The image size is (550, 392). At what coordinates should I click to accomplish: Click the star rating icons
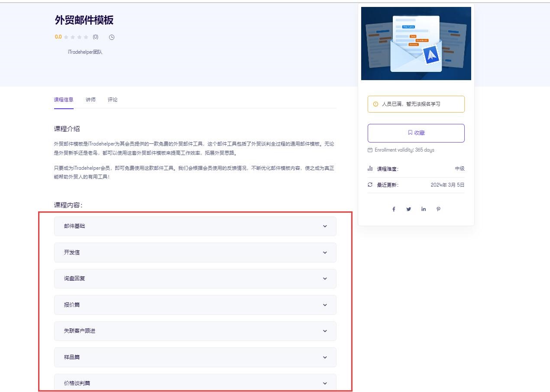76,37
